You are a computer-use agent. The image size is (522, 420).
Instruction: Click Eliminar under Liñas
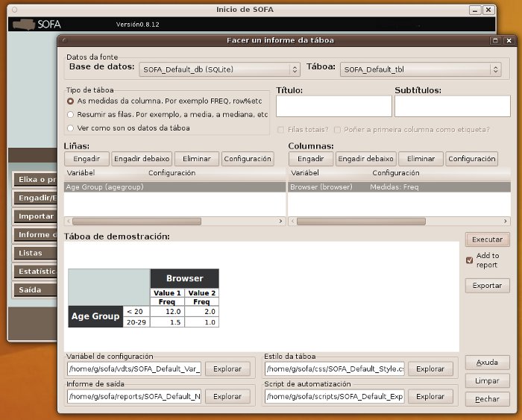(197, 159)
